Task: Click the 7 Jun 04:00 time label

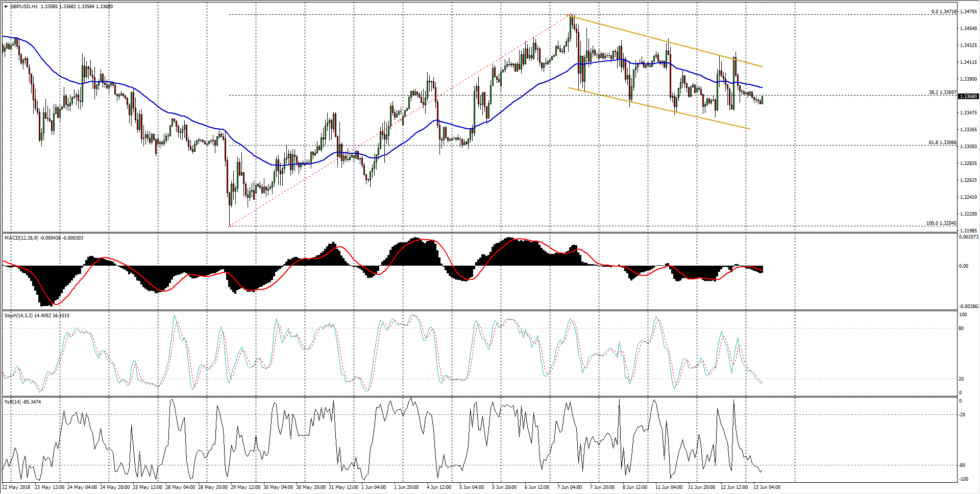Action: pos(570,487)
